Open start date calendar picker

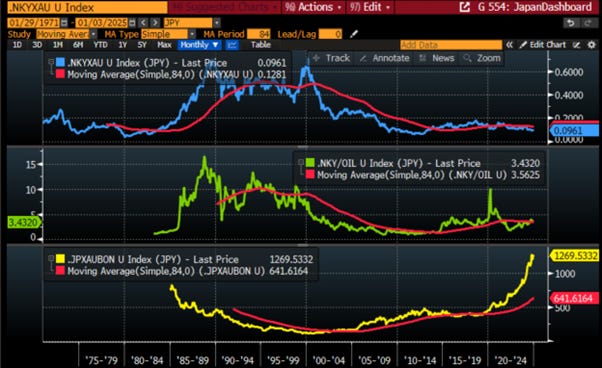[x=64, y=23]
